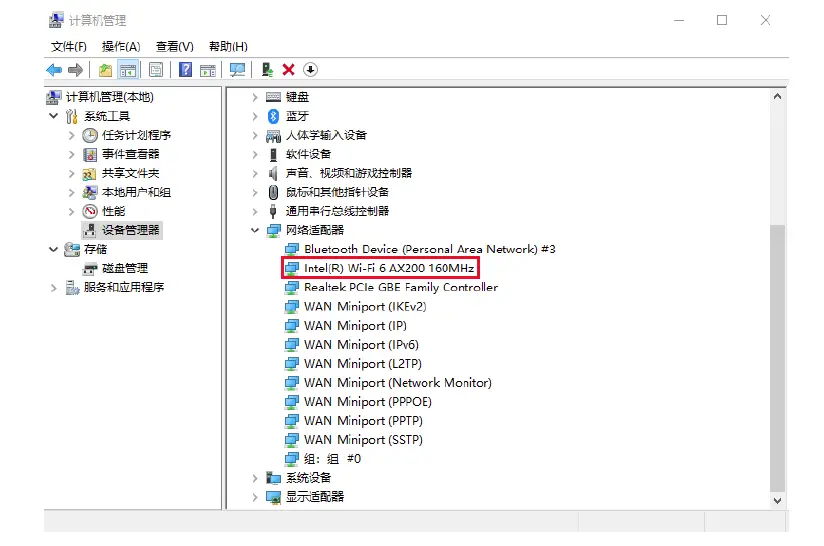Click the 显示适配器 monitor icon
Viewport: 824px width, 546px height.
tap(273, 497)
